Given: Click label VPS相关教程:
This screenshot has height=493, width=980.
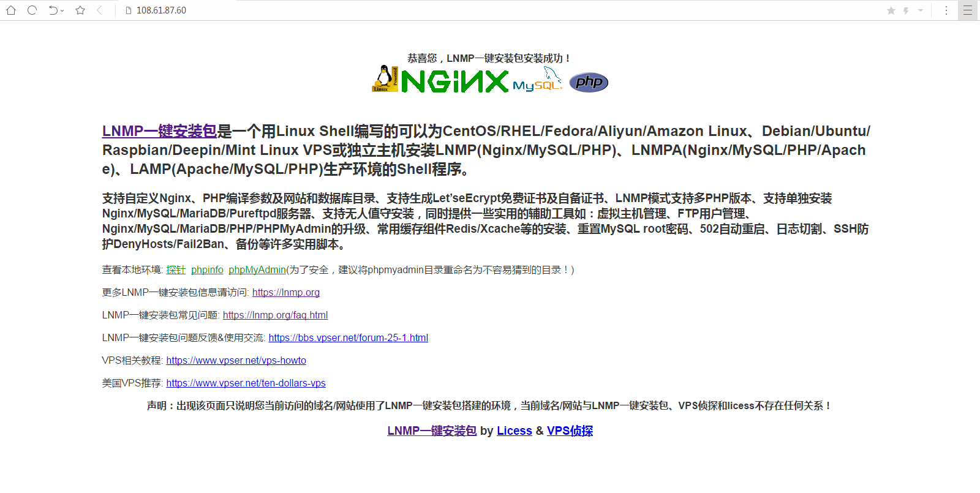Looking at the screenshot, I should [132, 361].
